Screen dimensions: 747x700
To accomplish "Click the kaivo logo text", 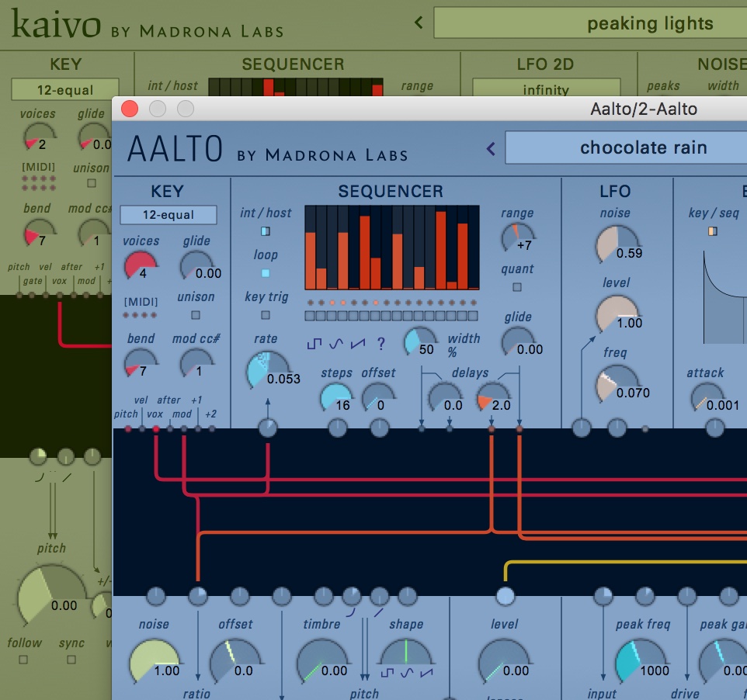I will 56,25.
